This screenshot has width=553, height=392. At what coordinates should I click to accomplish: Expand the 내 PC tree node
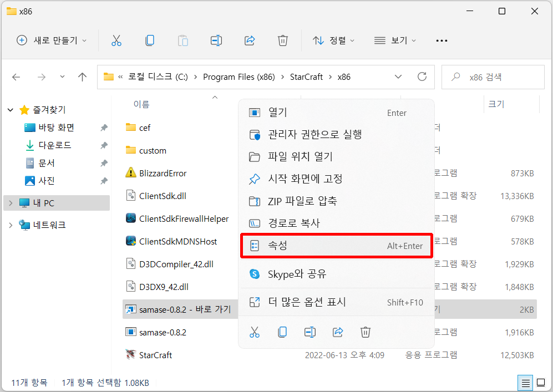(11, 203)
